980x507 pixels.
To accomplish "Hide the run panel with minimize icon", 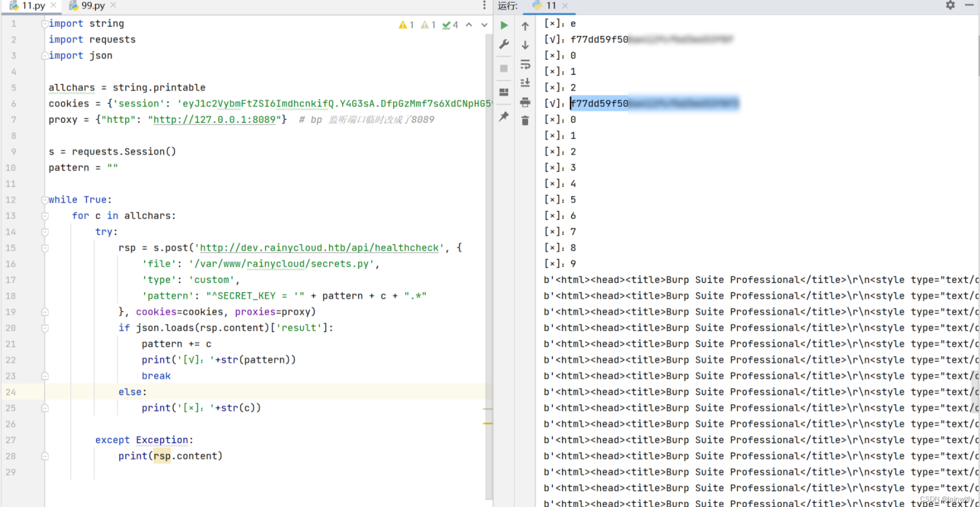I will [x=969, y=5].
